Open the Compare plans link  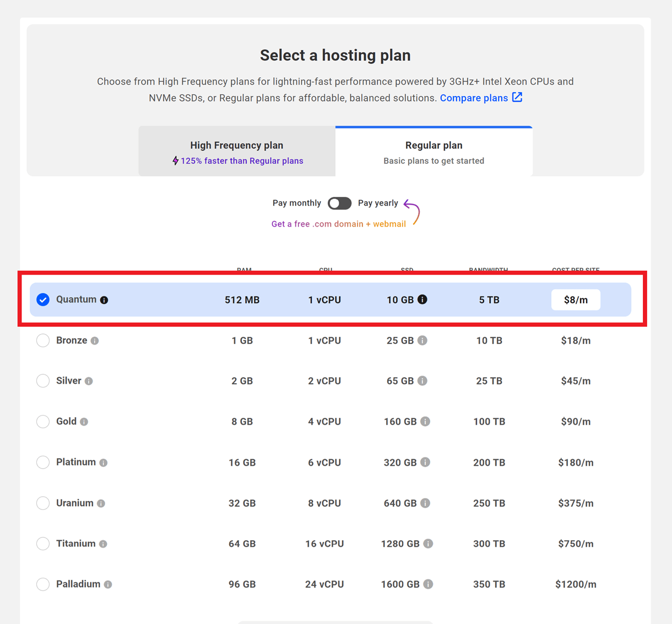click(474, 98)
